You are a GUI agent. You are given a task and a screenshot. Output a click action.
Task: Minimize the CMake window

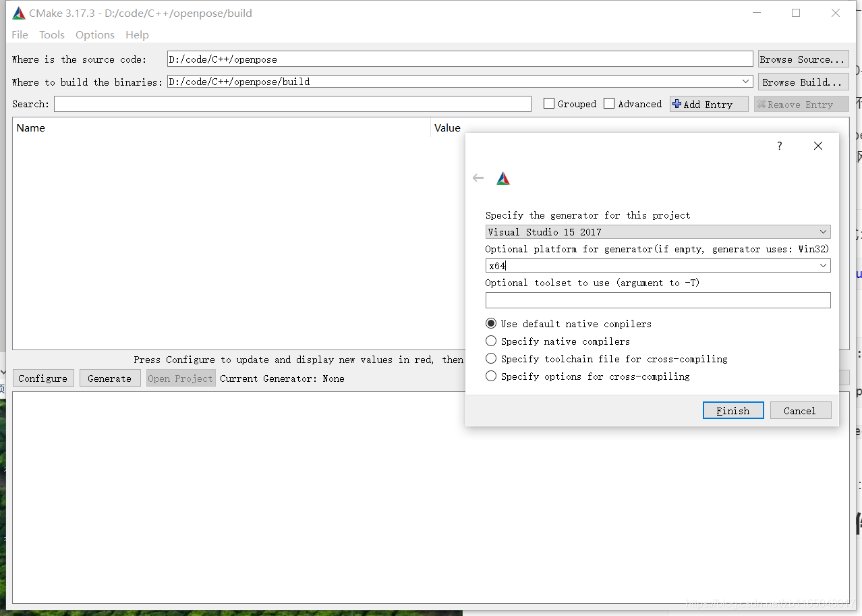point(756,13)
